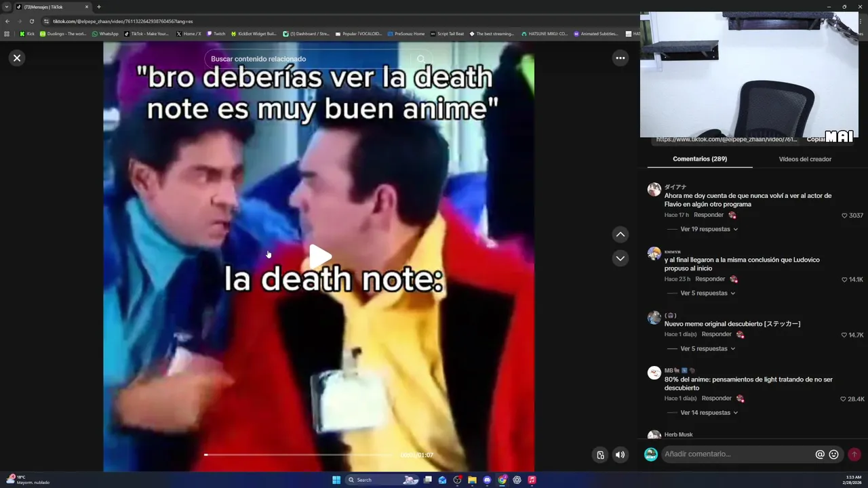Screen dimensions: 868x488
Task: Like the comment with 28.4K likes
Action: [x=843, y=399]
